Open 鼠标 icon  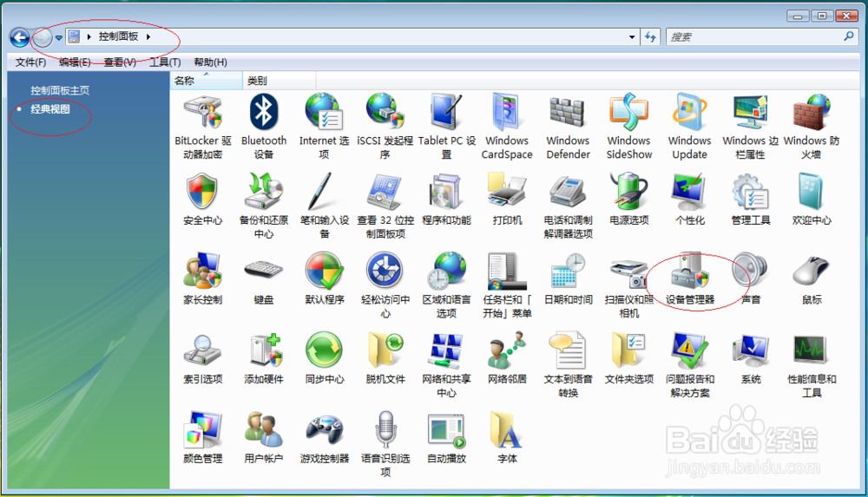[812, 271]
